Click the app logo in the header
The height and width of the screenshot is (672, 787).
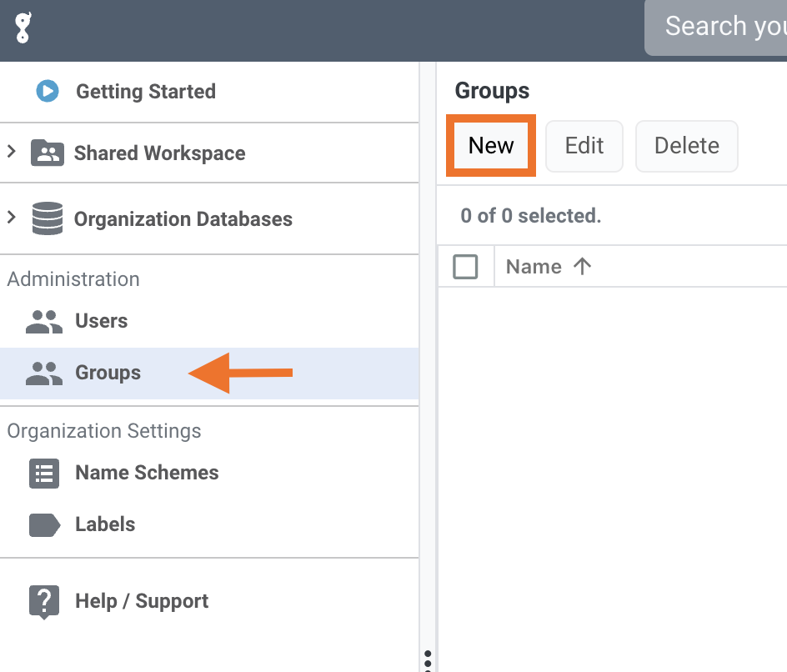tap(23, 28)
